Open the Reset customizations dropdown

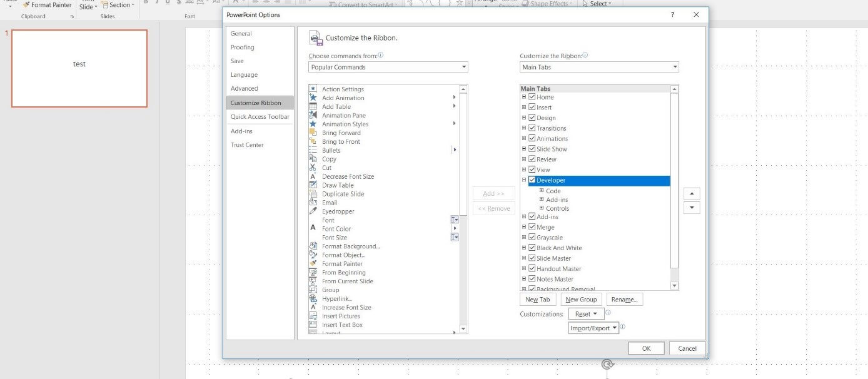click(x=586, y=314)
